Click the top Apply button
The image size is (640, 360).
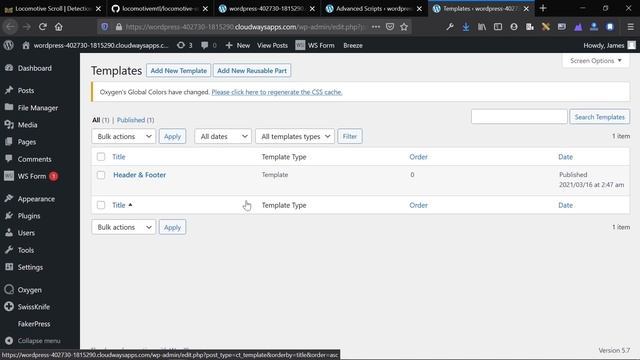point(172,136)
